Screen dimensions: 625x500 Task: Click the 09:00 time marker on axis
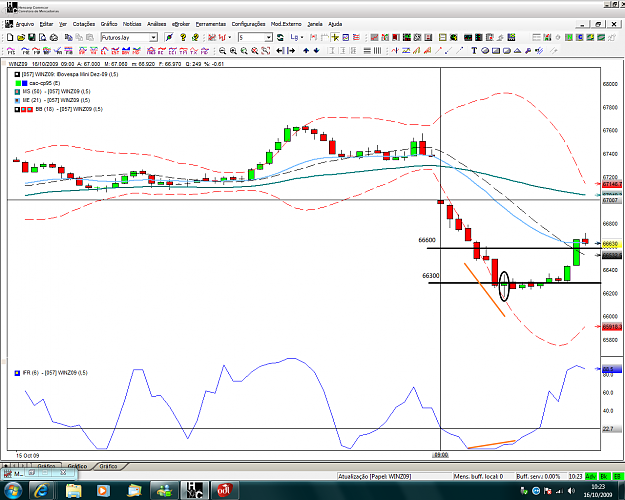(x=441, y=455)
